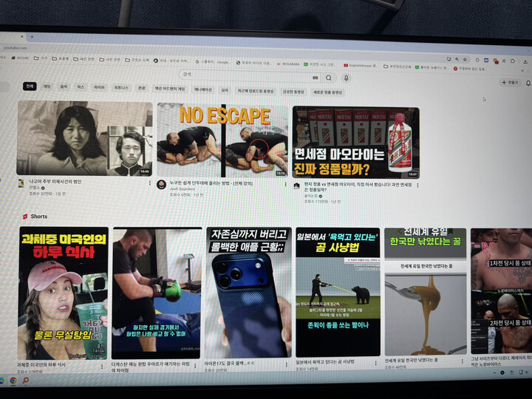
Task: Select the 라이브 filter chip
Action: pyautogui.click(x=99, y=87)
